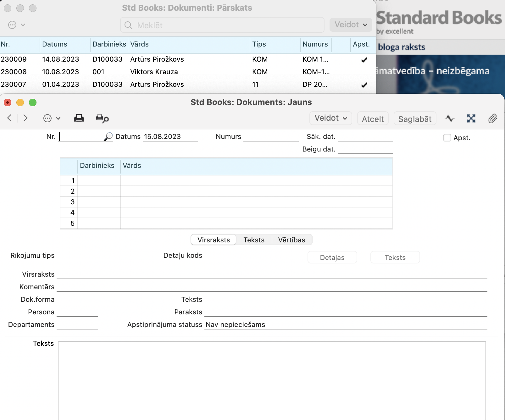
Task: Click the workflow activity zigzag icon
Action: point(450,119)
